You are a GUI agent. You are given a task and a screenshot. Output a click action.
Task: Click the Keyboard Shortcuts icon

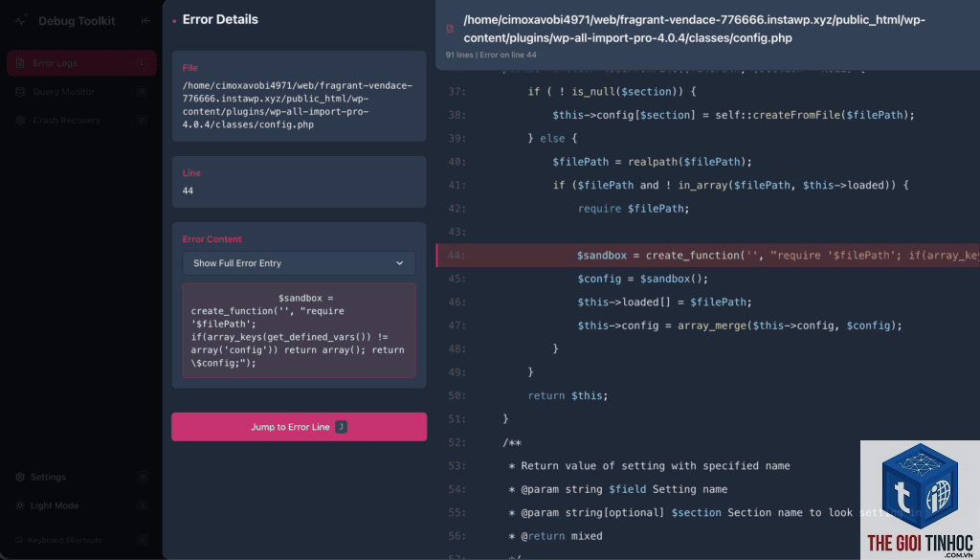click(x=19, y=540)
